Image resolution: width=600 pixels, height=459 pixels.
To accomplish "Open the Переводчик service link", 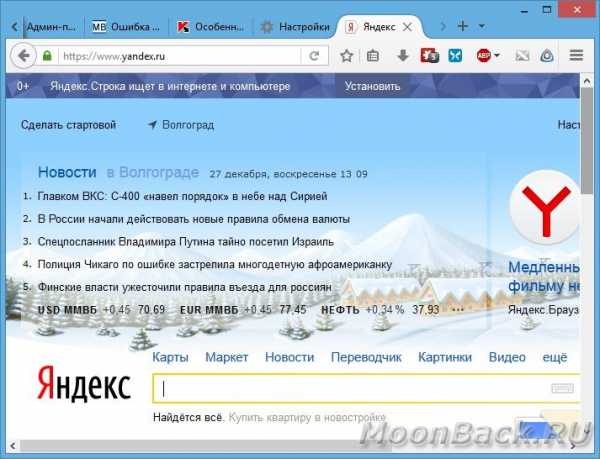I will click(x=366, y=357).
